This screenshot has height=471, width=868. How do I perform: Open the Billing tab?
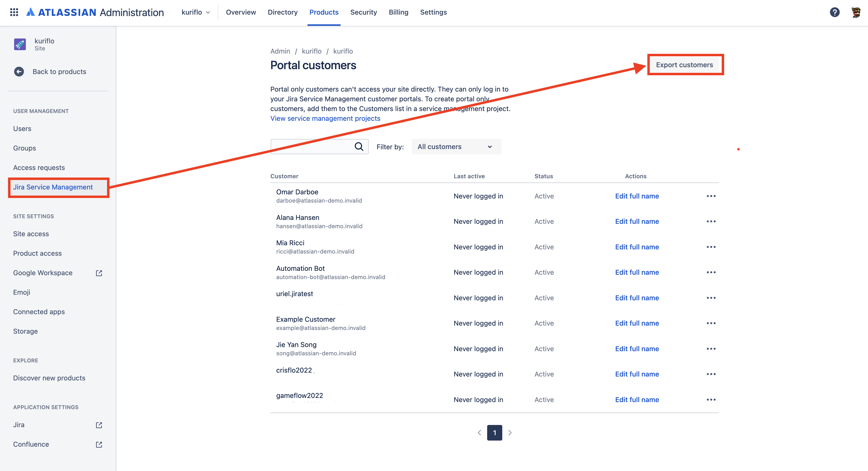click(398, 12)
